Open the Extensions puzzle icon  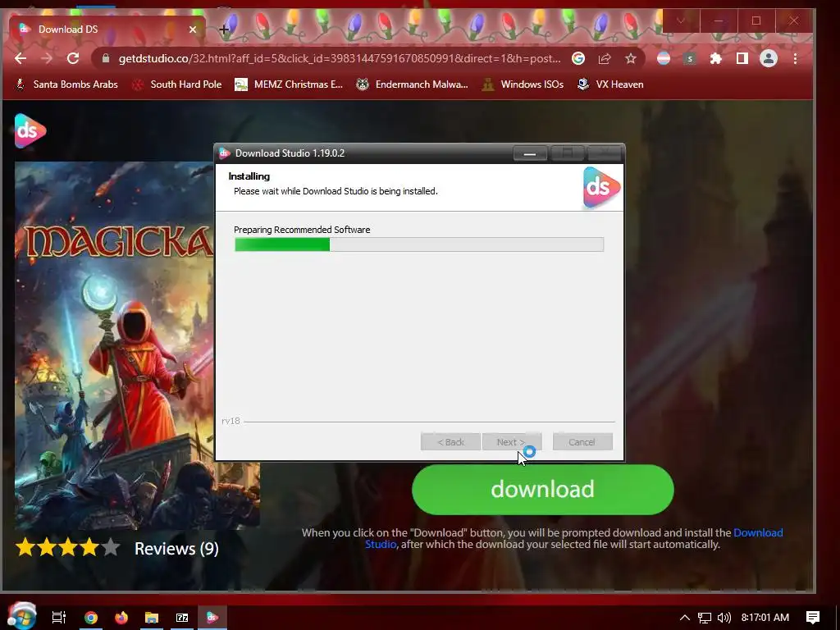715,58
